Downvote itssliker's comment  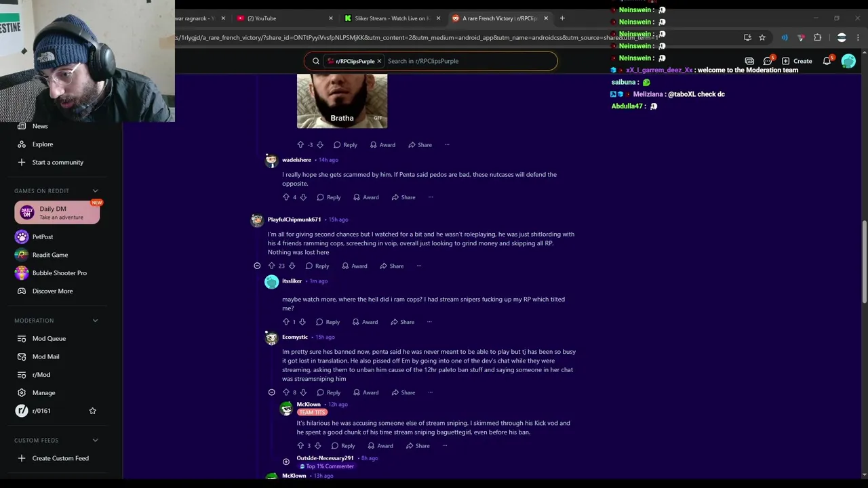[302, 322]
